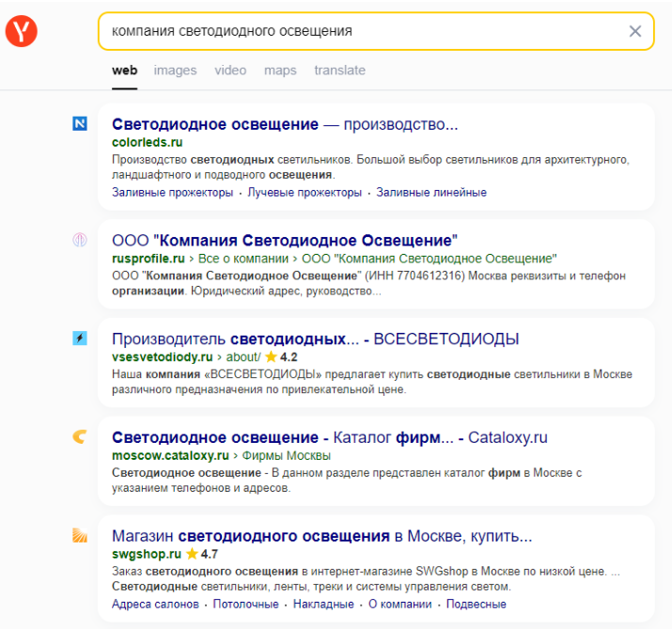
Task: Open sitelink 'О компании'
Action: (400, 605)
